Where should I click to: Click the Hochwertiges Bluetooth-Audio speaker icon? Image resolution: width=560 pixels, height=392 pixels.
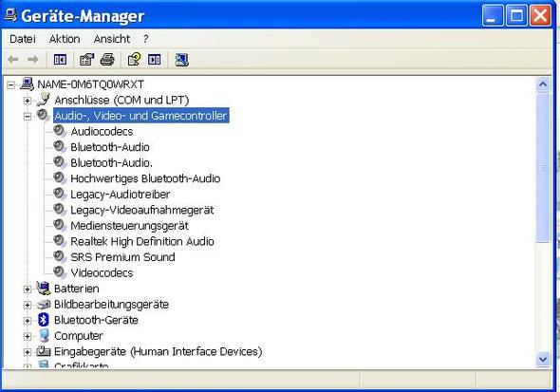60,178
